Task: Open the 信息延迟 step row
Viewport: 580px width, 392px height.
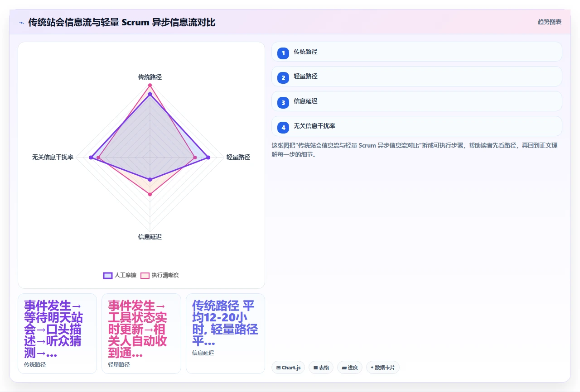Action: pos(416,101)
